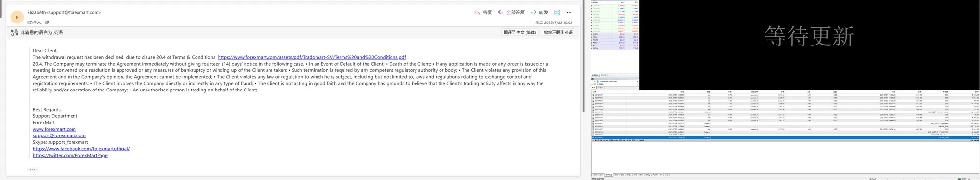
Task: Click the message date 2025/7/22 10:02
Action: pos(554,22)
